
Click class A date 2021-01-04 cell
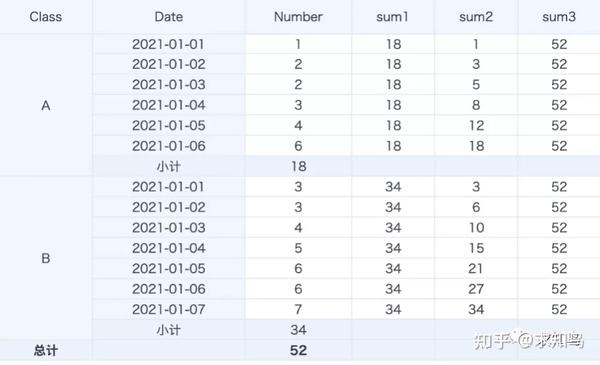168,105
